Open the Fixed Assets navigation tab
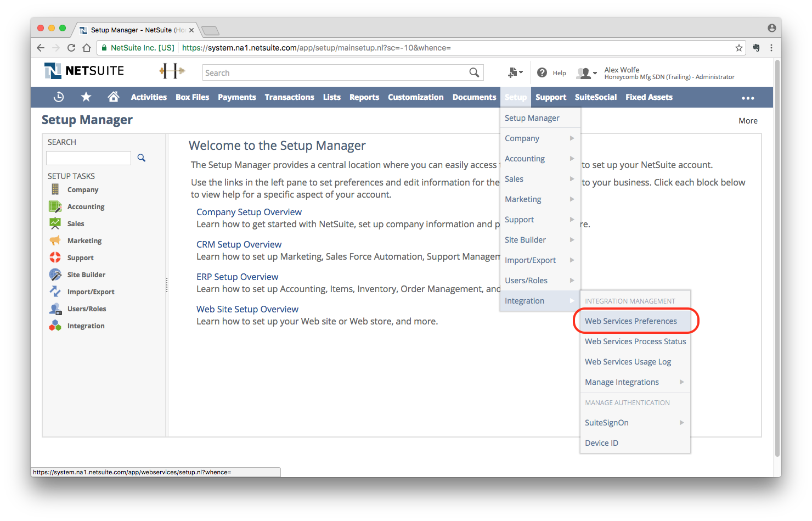 (x=649, y=97)
